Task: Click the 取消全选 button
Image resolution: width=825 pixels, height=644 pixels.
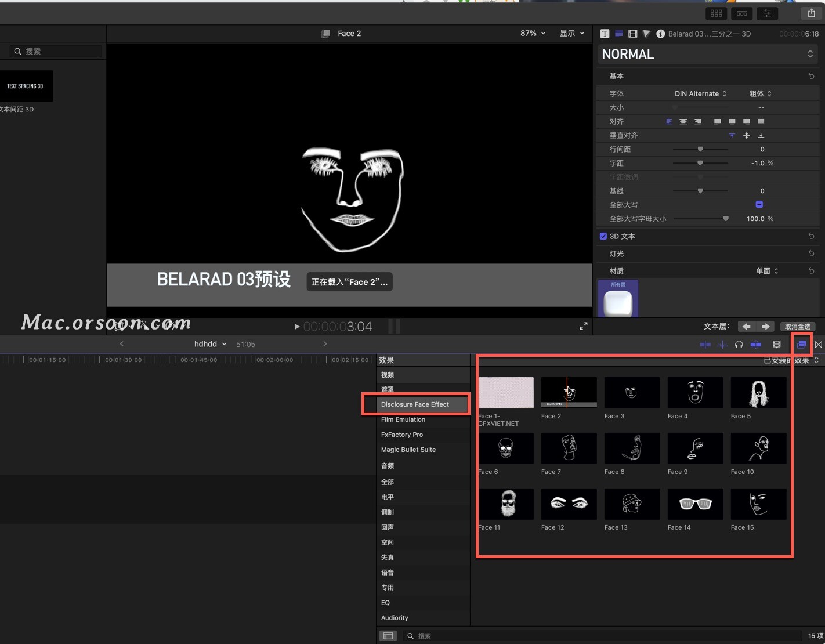Action: 798,327
